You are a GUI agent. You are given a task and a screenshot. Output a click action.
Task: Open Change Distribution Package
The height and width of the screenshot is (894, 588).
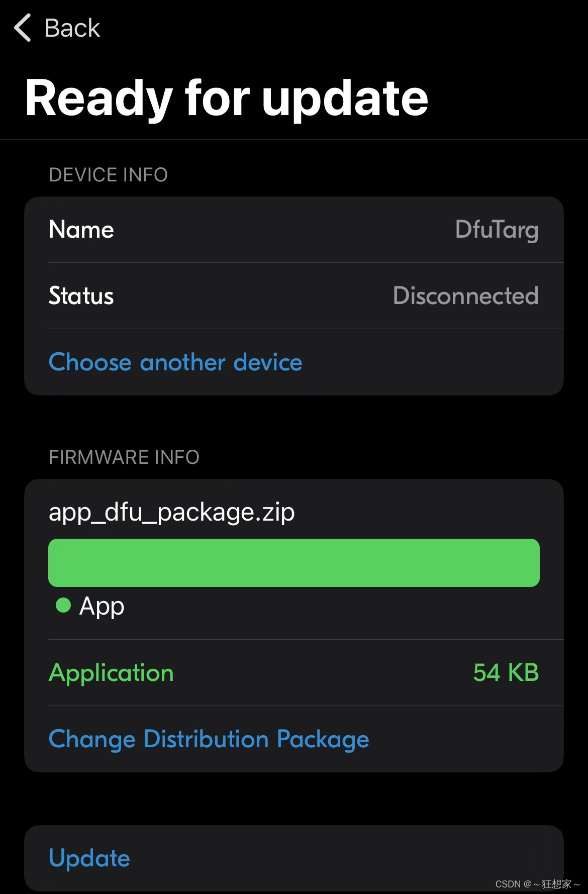click(x=209, y=739)
